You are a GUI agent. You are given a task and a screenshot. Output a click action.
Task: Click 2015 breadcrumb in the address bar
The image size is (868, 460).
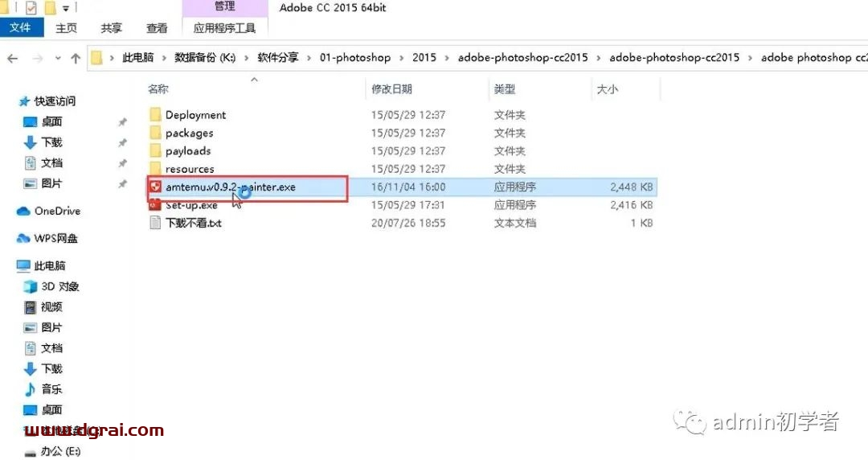424,58
